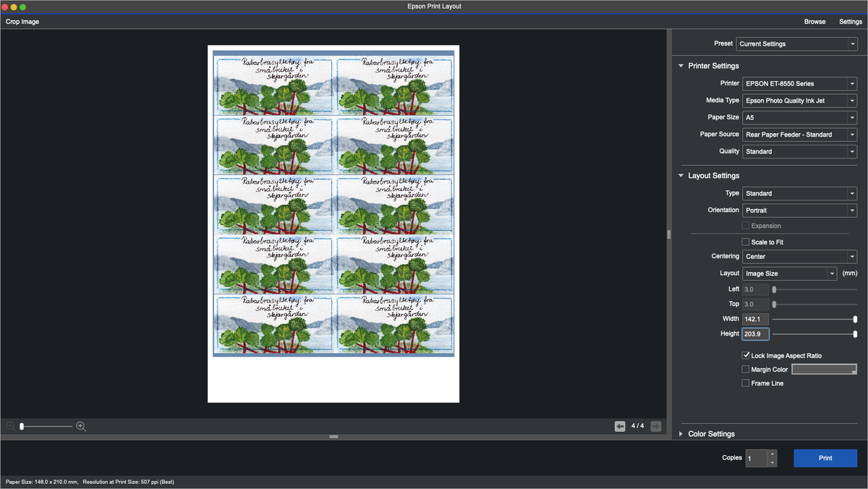Screen dimensions: 868x489
Task: Uncheck Lock Image Aspect Ratio
Action: (x=746, y=356)
